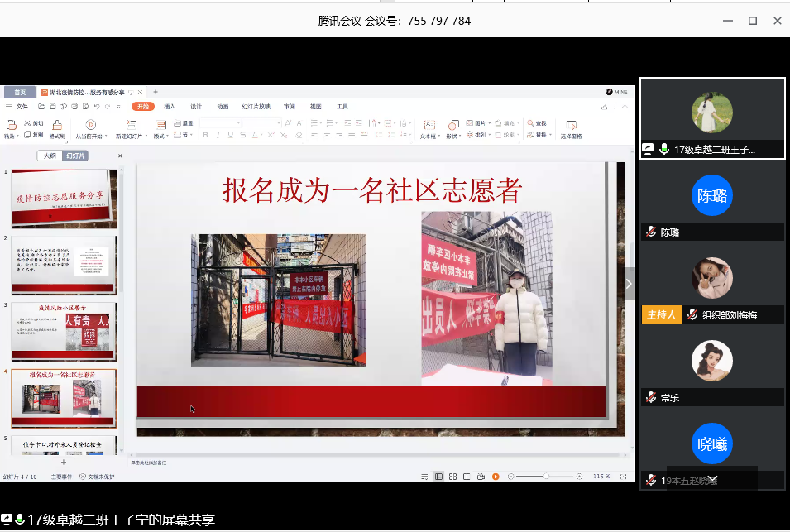The height and width of the screenshot is (532, 790).
Task: Open the Slideshow (幻灯片放映) tab
Action: pyautogui.click(x=256, y=107)
